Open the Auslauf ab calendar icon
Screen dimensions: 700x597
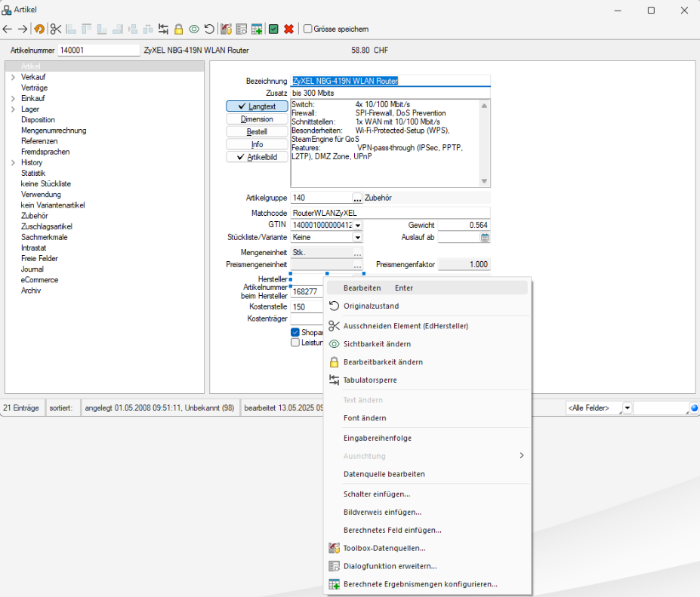click(x=484, y=238)
